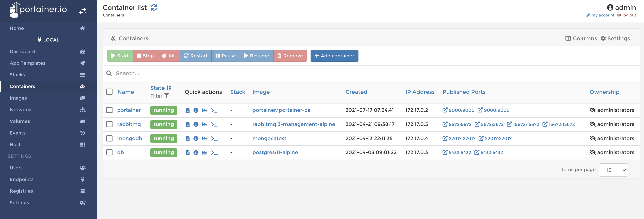This screenshot has height=219, width=644.
Task: Toggle the checkbox for mongodb container
Action: (109, 138)
